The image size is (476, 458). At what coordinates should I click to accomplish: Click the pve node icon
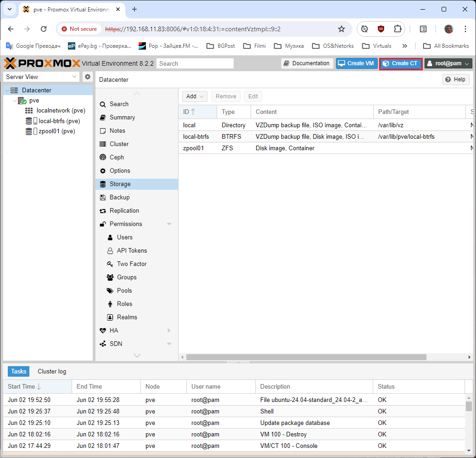[22, 101]
